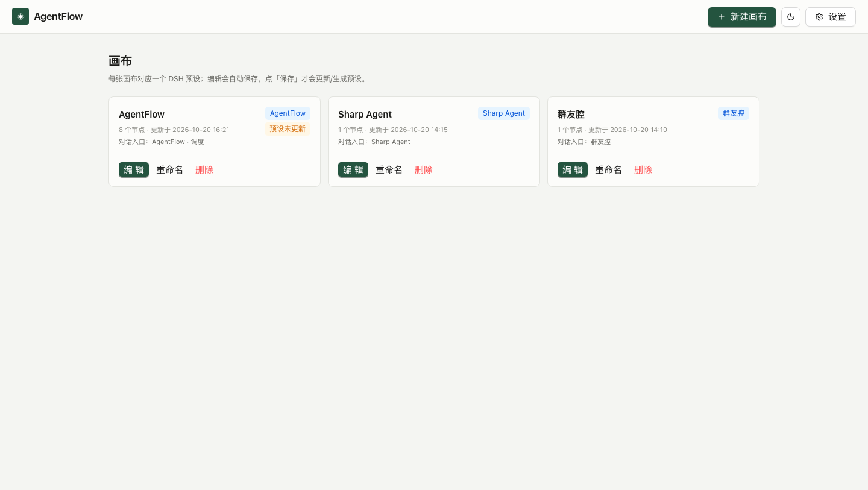Screen dimensions: 868x490
Task: Click the Sharp Agent card title
Action: coord(365,115)
